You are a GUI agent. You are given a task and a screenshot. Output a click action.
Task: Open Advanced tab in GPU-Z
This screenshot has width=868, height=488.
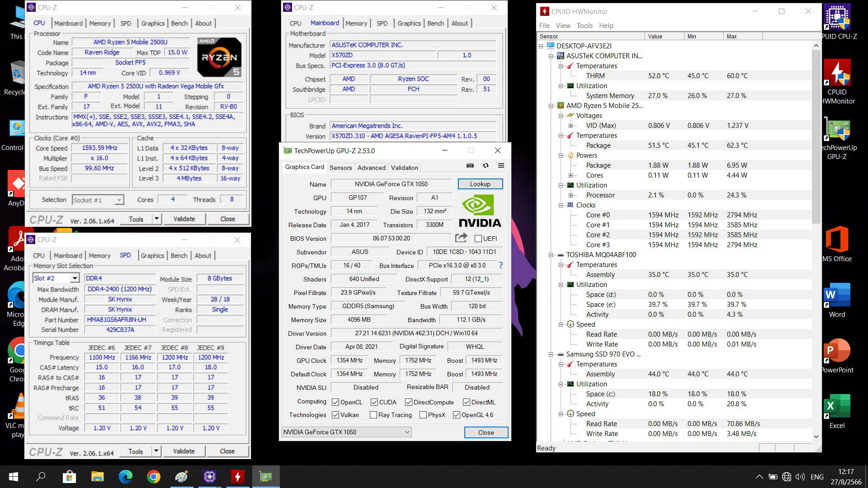point(371,168)
